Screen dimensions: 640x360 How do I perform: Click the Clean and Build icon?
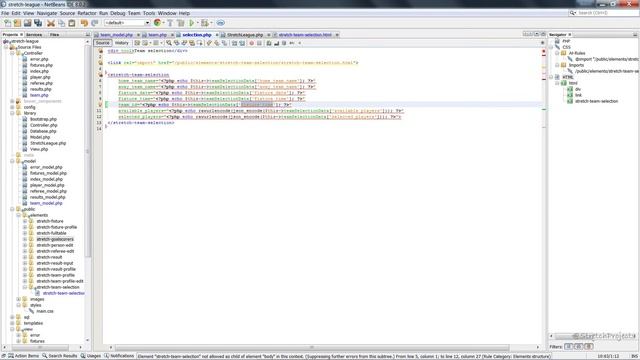pos(181,23)
